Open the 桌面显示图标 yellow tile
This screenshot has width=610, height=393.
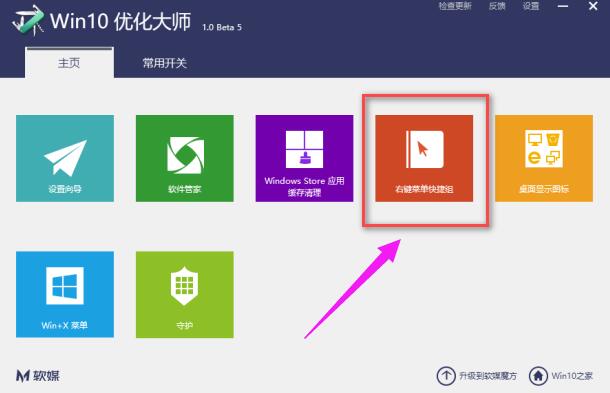pos(544,158)
